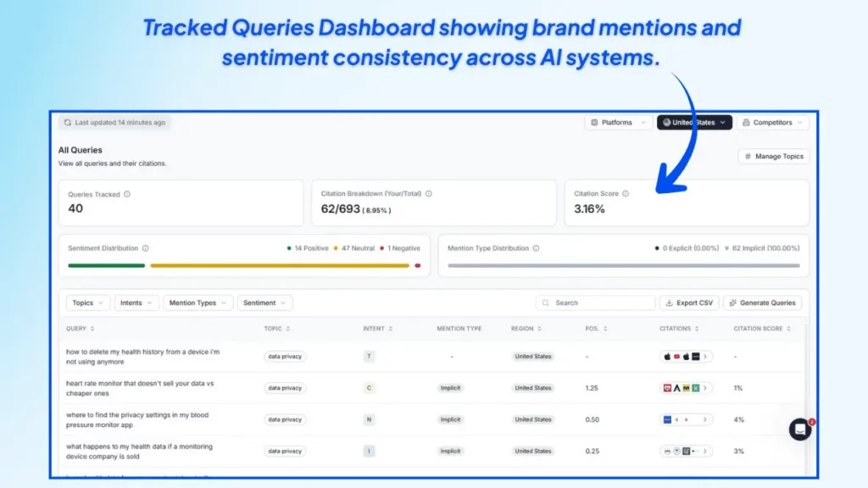The width and height of the screenshot is (868, 488).
Task: Click info icon next to Queries Tracked
Action: coord(127,194)
